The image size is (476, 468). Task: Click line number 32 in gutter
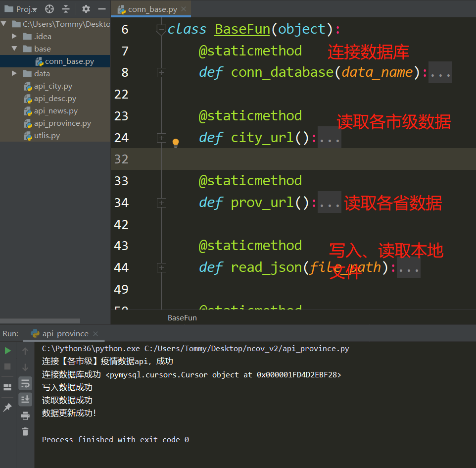click(x=121, y=159)
